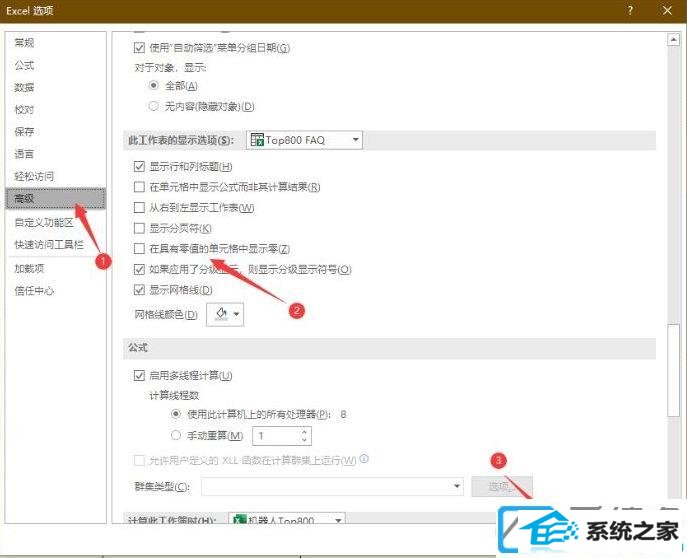The image size is (687, 558).
Task: Open the 常规 category
Action: point(24,42)
